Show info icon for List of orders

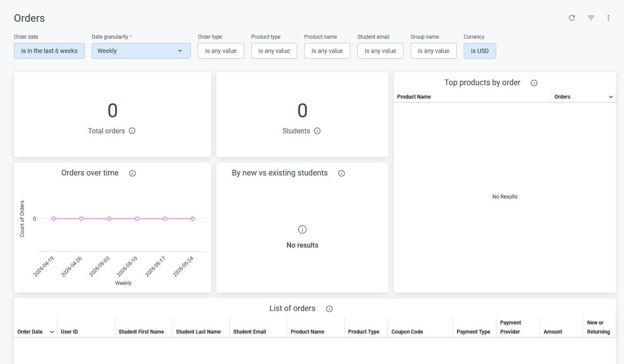click(x=329, y=309)
